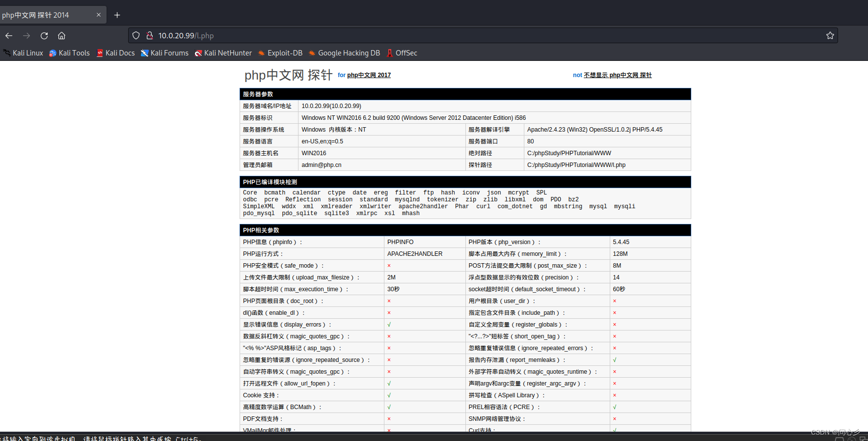Click the admin@php.cn email value
This screenshot has width=868, height=441.
pyautogui.click(x=321, y=165)
